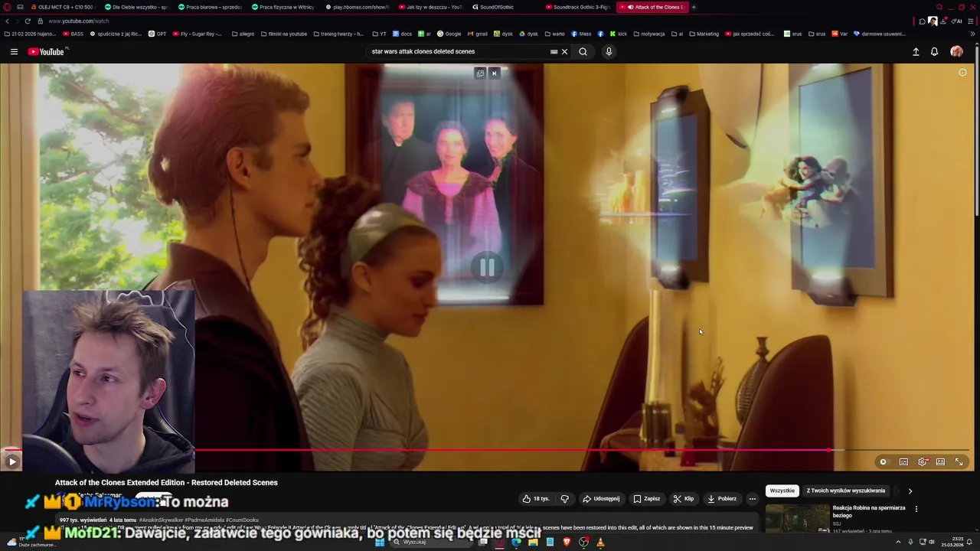
Task: Open more actions three-dot menu
Action: 753,498
